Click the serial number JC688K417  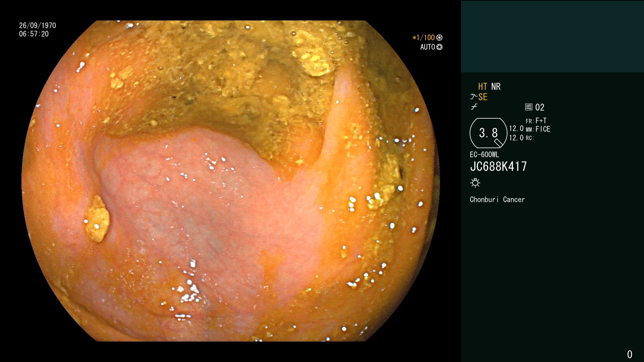tap(498, 166)
